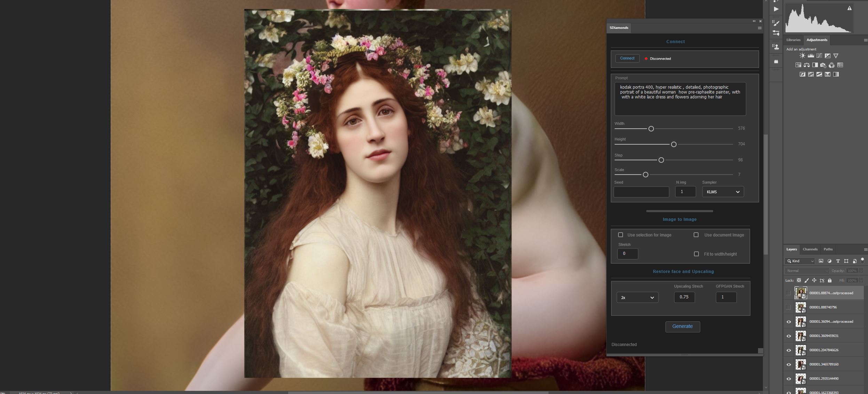Open the KLMS sampler dropdown
Image resolution: width=868 pixels, height=394 pixels.
723,192
